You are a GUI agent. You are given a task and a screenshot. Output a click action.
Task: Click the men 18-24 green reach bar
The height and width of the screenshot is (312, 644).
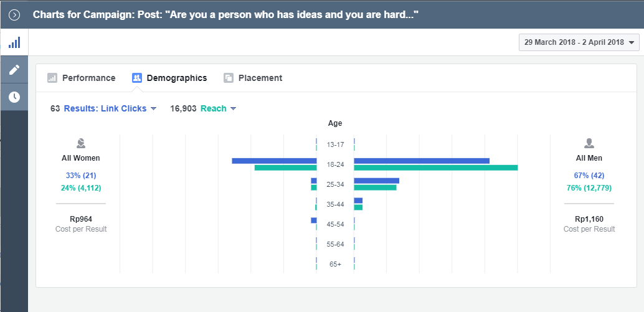pyautogui.click(x=436, y=168)
